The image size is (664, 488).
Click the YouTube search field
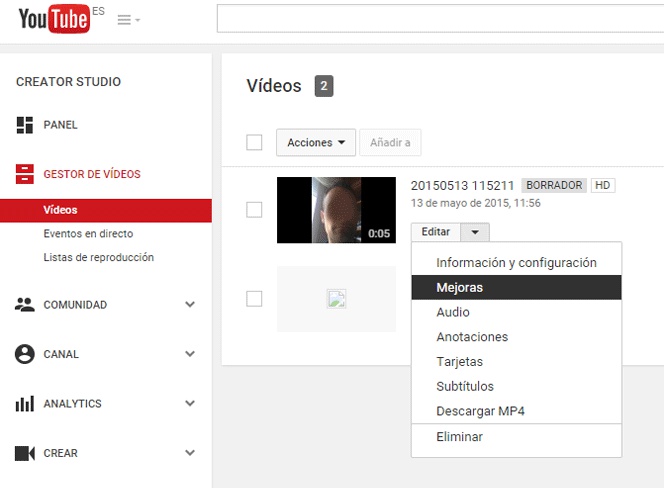click(x=440, y=19)
